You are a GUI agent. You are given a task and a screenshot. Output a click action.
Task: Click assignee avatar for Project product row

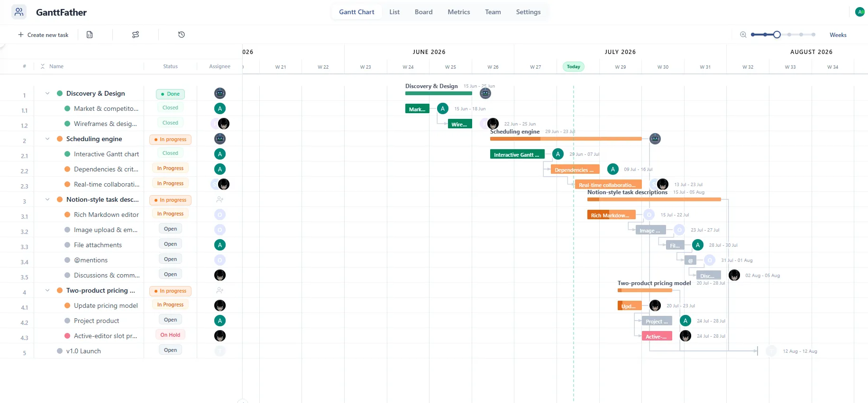pos(219,321)
